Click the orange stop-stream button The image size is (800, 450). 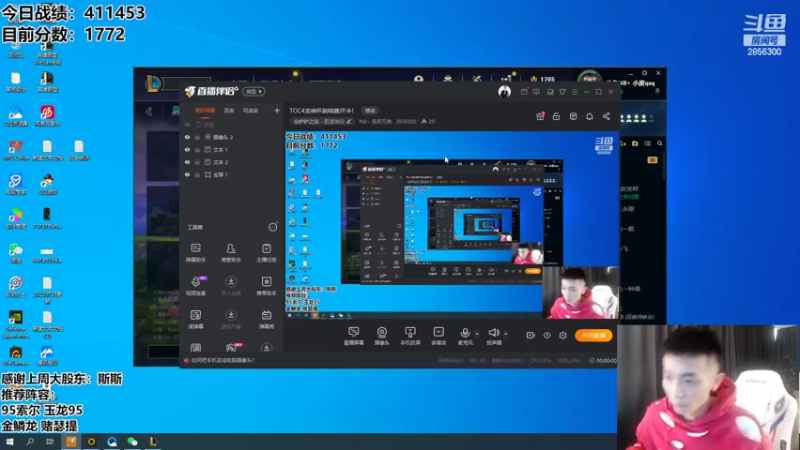[593, 335]
